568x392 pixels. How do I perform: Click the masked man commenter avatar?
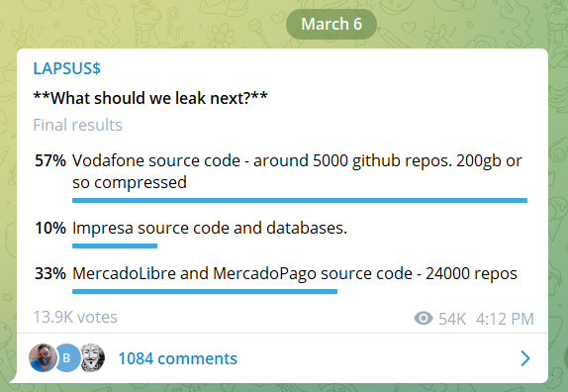click(x=43, y=358)
